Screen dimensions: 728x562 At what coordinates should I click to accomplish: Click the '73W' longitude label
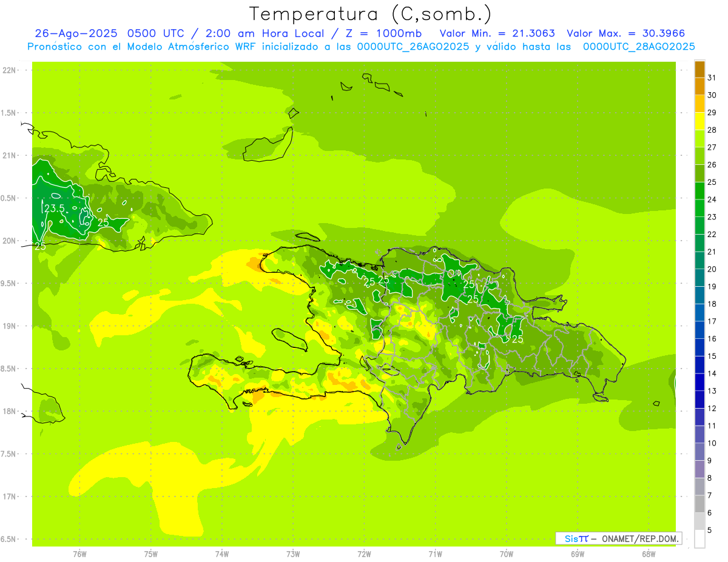coord(293,554)
